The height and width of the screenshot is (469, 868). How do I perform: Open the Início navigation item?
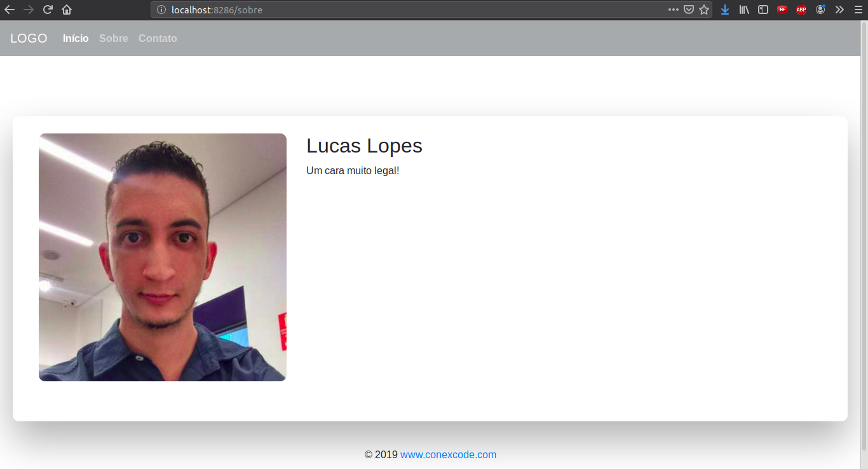pos(76,39)
